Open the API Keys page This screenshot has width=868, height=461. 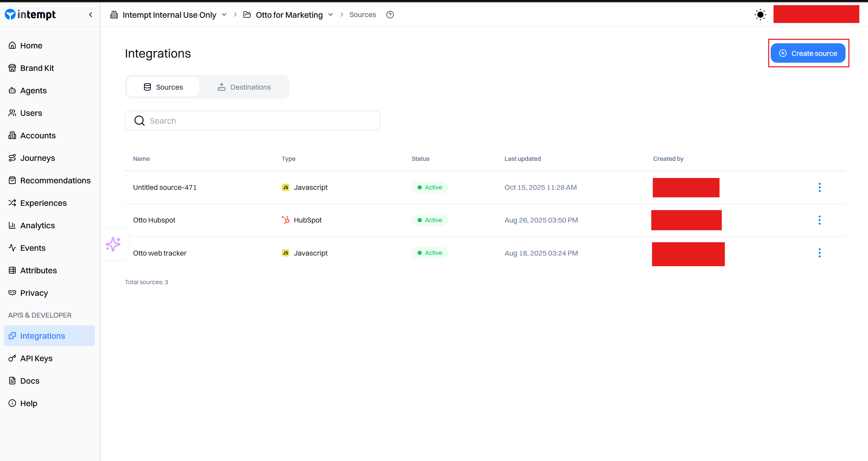(36, 358)
